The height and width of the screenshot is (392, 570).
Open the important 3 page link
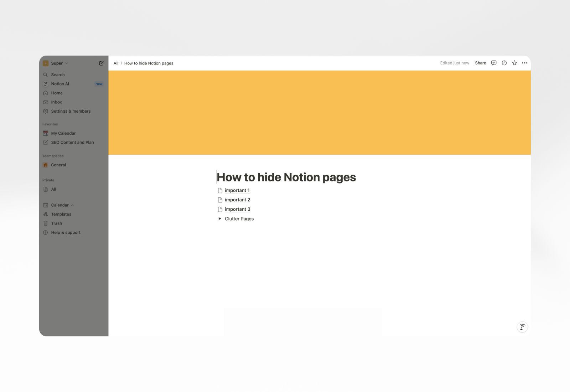click(x=237, y=209)
